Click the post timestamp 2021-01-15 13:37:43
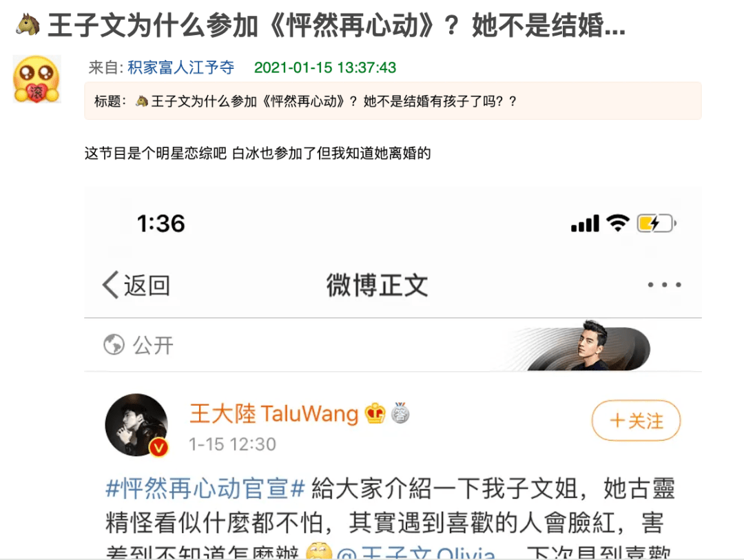Image resolution: width=744 pixels, height=560 pixels. [x=325, y=68]
